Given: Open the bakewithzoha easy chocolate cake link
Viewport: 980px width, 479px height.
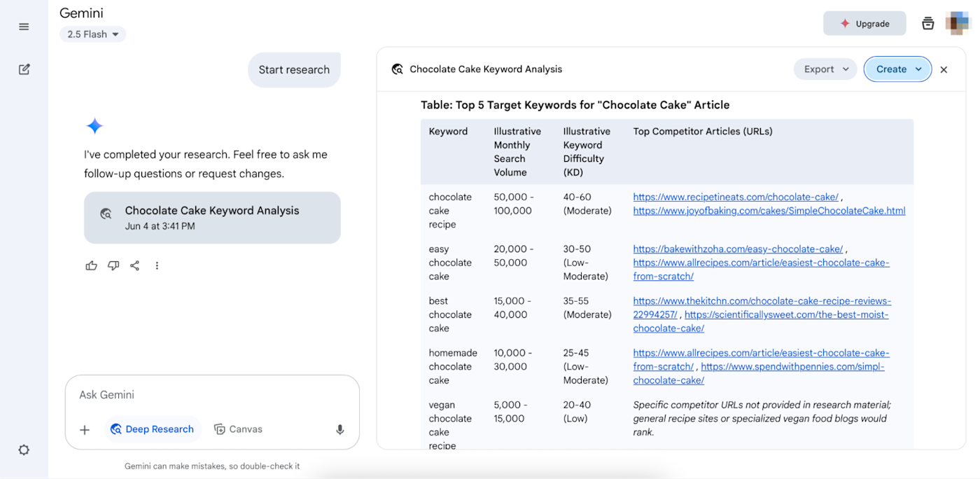Looking at the screenshot, I should [x=738, y=249].
